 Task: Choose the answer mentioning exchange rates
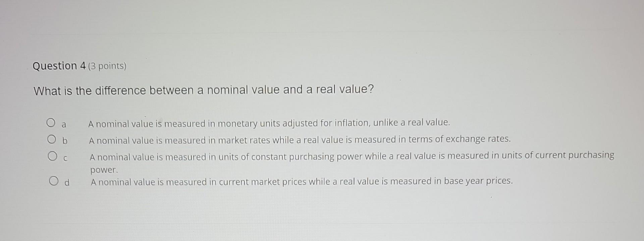51,139
